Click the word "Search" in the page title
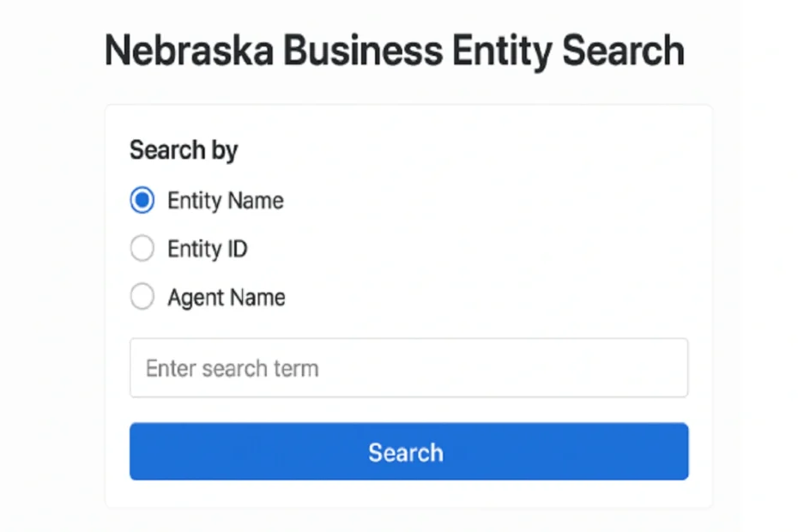 (623, 51)
